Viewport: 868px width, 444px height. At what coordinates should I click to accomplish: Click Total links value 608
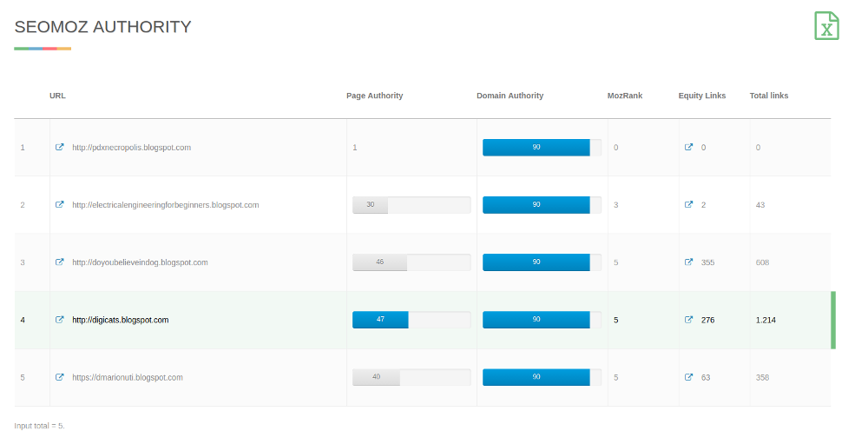coord(762,262)
